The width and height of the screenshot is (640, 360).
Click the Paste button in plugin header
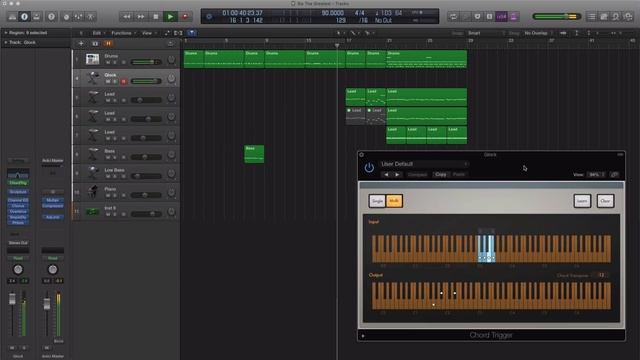click(459, 175)
